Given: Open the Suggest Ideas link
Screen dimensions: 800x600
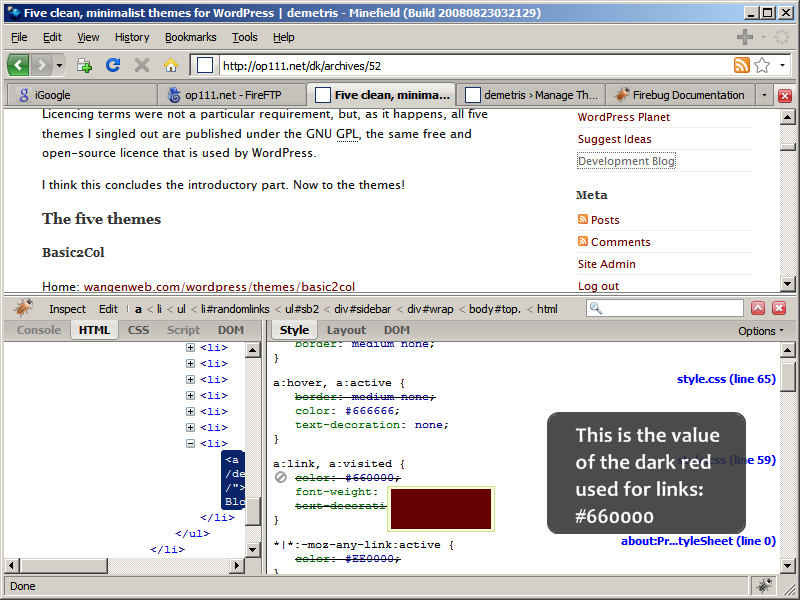Looking at the screenshot, I should 614,139.
